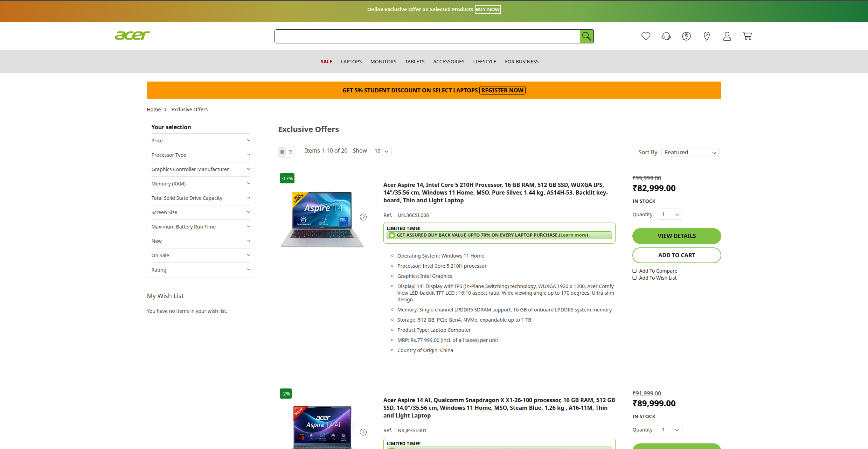Expand the New filter
The height and width of the screenshot is (449, 868).
coord(201,241)
